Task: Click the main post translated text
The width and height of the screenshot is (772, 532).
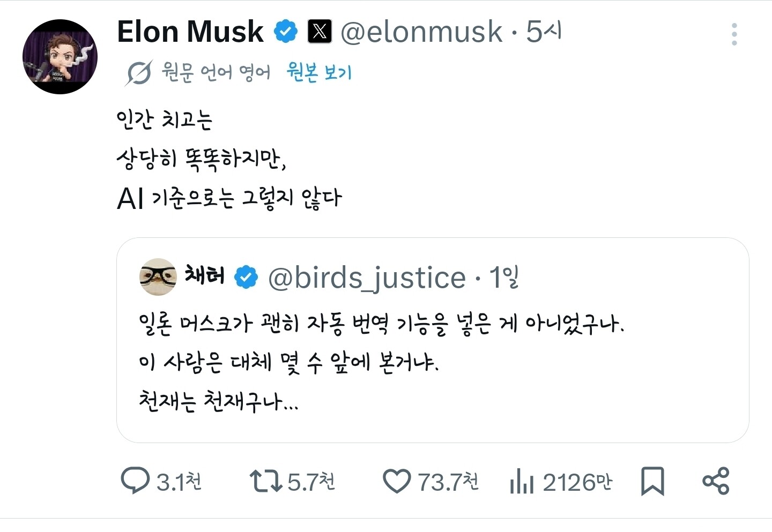Action: (229, 159)
